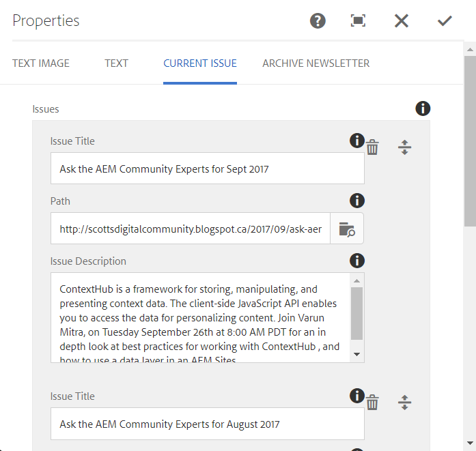The height and width of the screenshot is (451, 476).
Task: Show info for first Issue Title
Action: tap(356, 141)
